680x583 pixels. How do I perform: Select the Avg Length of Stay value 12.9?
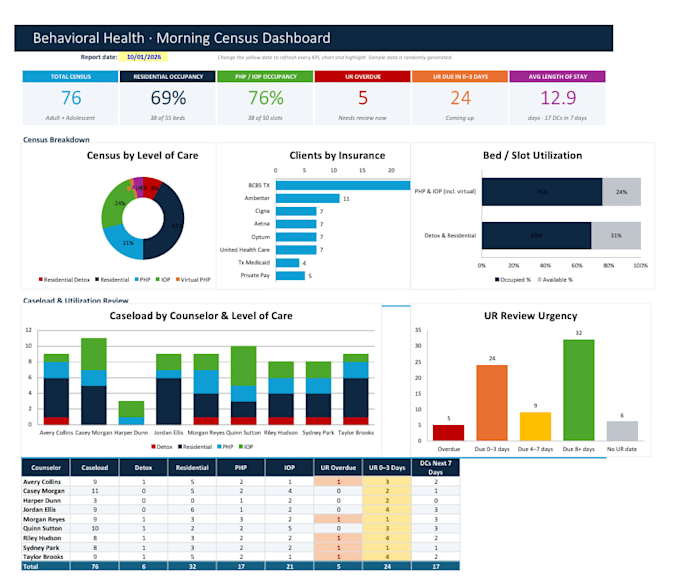pyautogui.click(x=558, y=98)
